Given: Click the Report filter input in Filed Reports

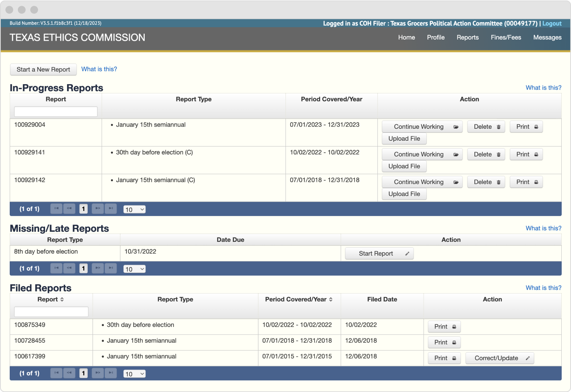Looking at the screenshot, I should coord(51,311).
